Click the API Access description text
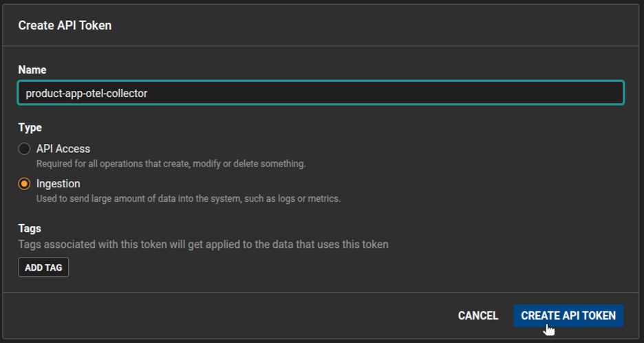 [x=171, y=164]
